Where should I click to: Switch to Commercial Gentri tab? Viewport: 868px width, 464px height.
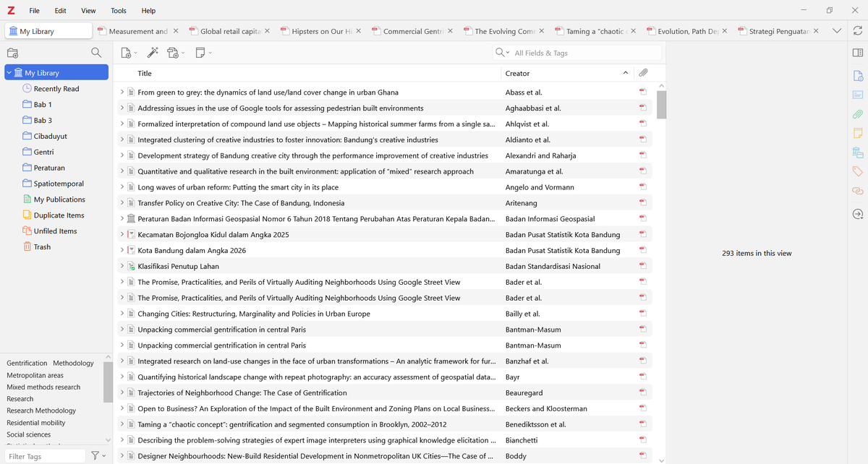412,31
